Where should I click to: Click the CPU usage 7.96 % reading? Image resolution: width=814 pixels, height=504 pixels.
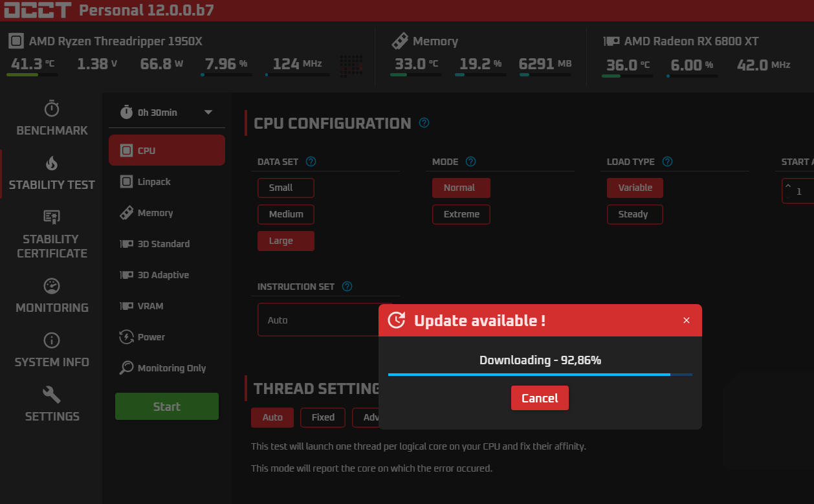click(x=226, y=63)
